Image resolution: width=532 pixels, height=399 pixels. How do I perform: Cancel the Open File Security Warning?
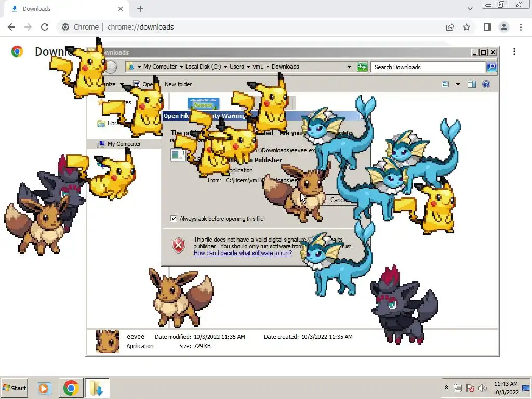pyautogui.click(x=339, y=200)
